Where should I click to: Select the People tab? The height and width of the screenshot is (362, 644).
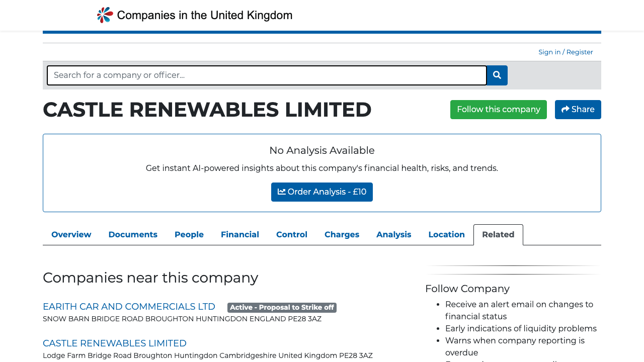(x=189, y=234)
